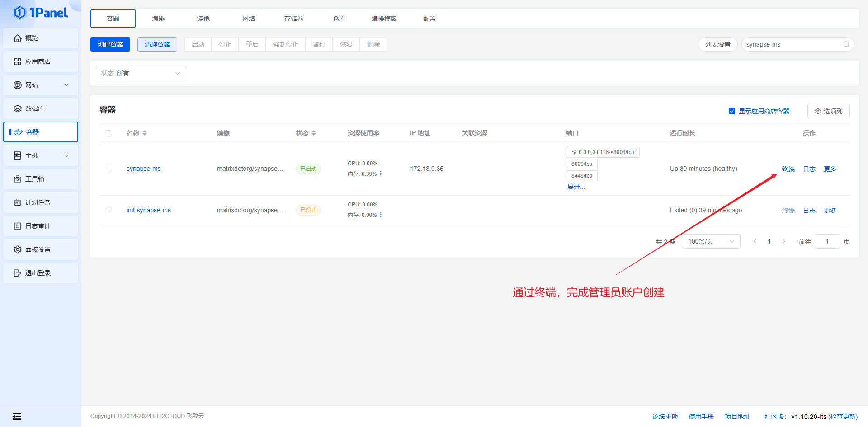Sort containers by status column arrows
This screenshot has width=868, height=427.
pos(314,133)
